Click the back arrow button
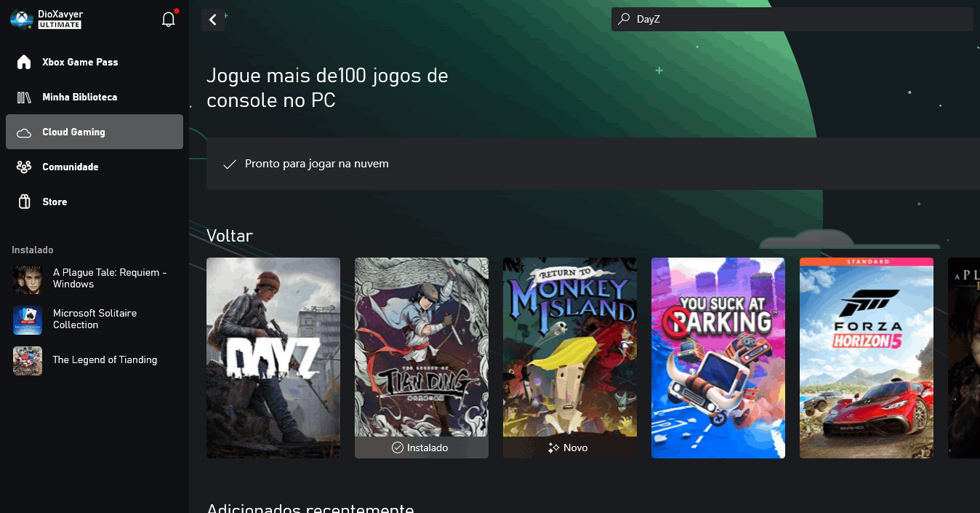 [213, 20]
